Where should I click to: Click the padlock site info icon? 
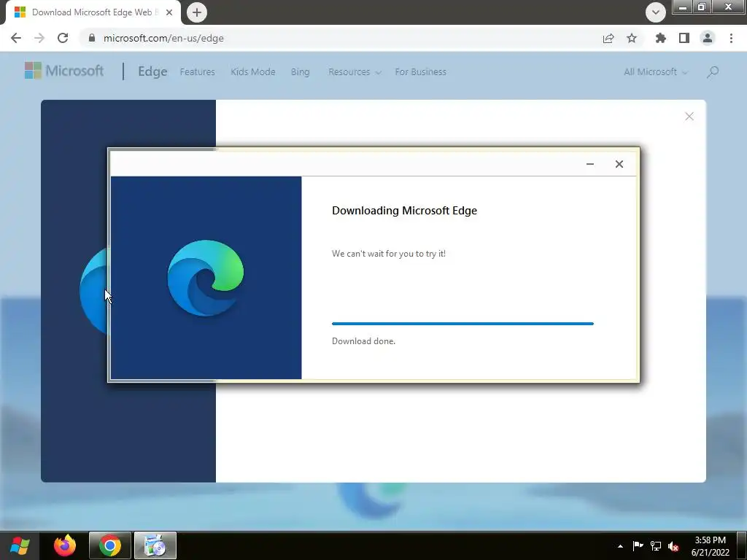pos(92,38)
